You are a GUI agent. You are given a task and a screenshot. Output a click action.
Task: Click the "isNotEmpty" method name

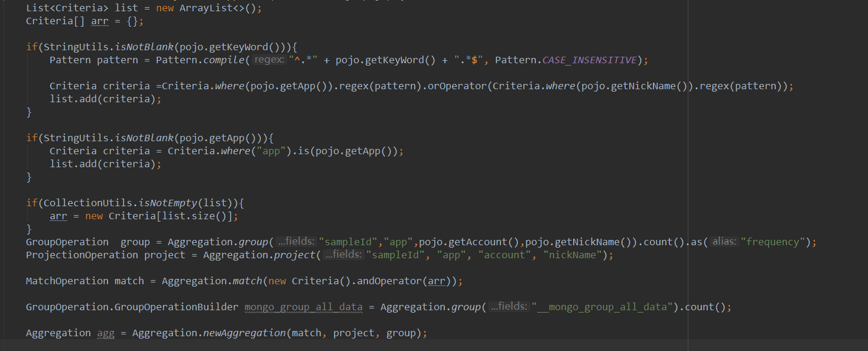click(x=167, y=203)
